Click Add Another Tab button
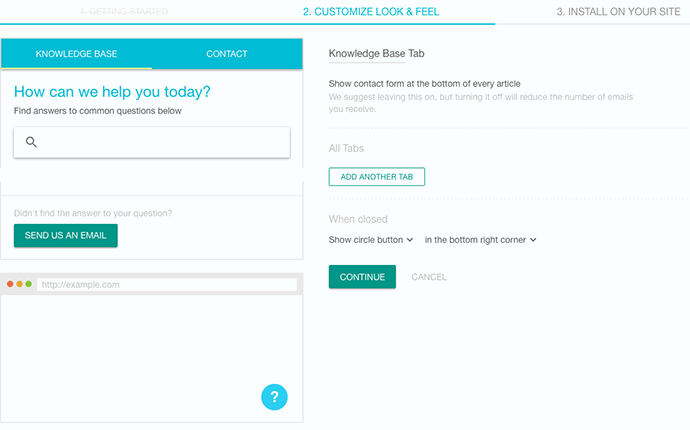The height and width of the screenshot is (430, 690). coord(377,177)
